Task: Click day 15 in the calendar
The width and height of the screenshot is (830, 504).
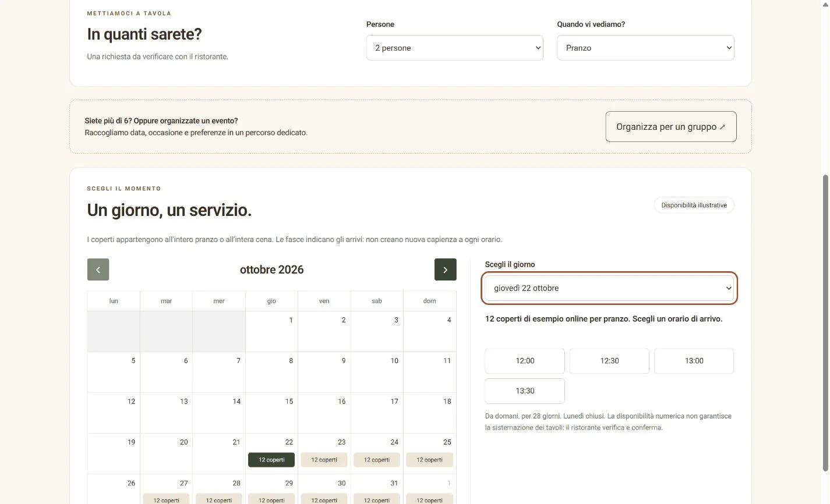Action: [x=271, y=413]
